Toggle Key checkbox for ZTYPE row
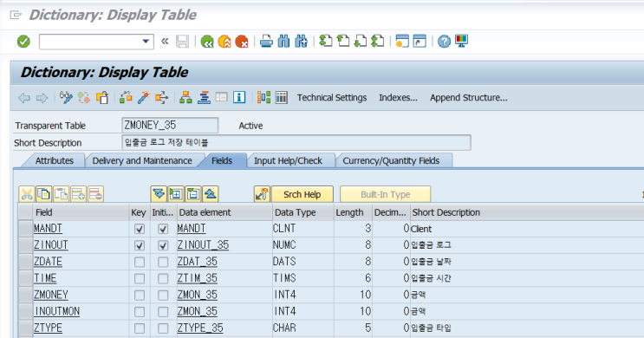Viewport: 644px width, 338px height. [140, 328]
